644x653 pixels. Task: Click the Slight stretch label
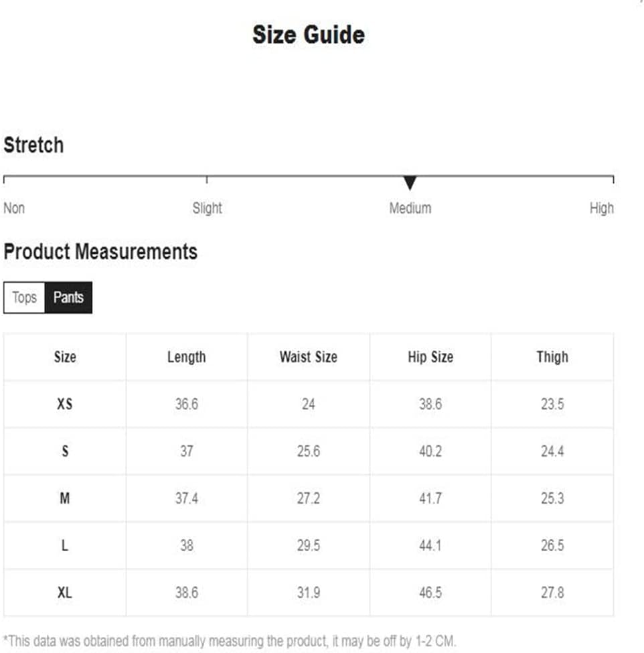pyautogui.click(x=207, y=208)
